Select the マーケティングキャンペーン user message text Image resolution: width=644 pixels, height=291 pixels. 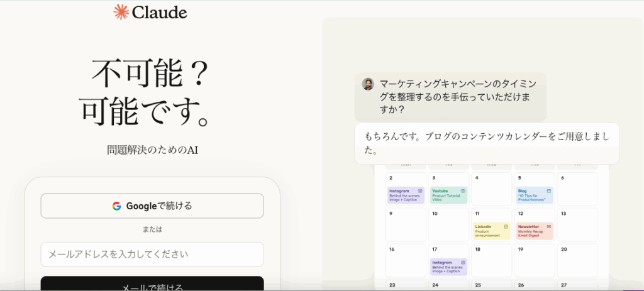458,97
